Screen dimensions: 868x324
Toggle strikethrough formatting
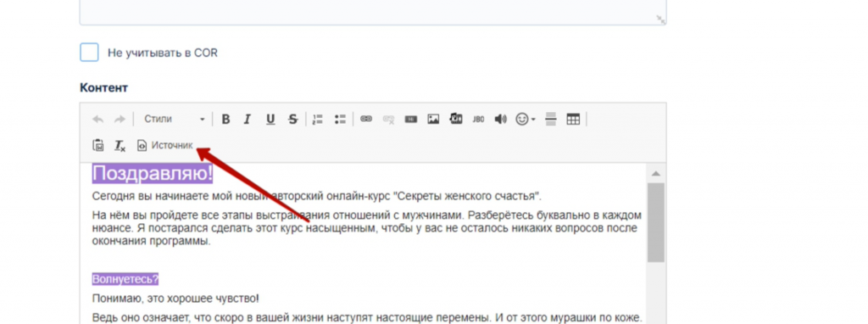tap(292, 119)
